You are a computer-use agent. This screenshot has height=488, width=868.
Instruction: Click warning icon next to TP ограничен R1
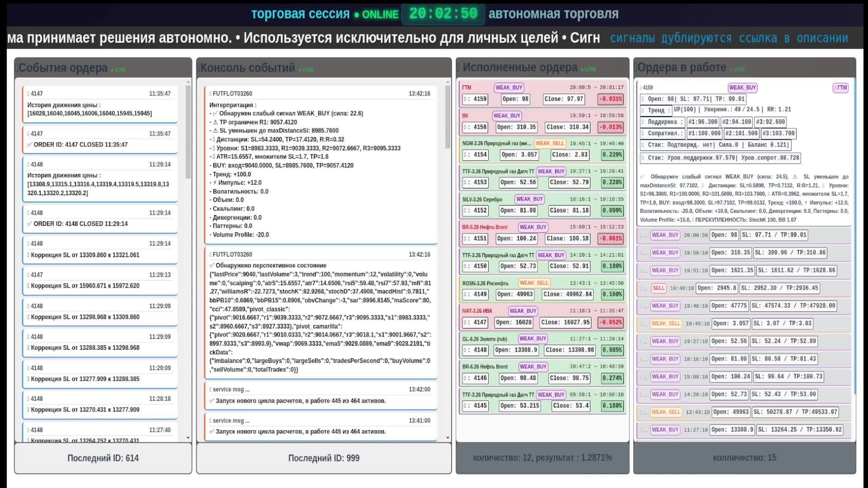pyautogui.click(x=215, y=122)
